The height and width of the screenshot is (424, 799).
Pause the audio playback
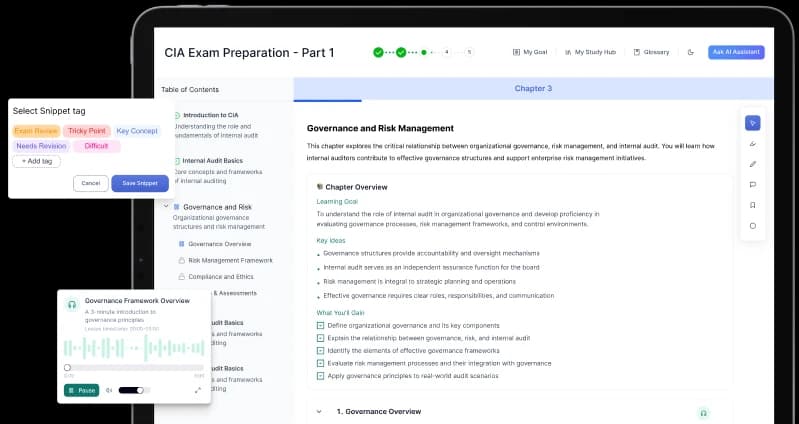tap(82, 390)
